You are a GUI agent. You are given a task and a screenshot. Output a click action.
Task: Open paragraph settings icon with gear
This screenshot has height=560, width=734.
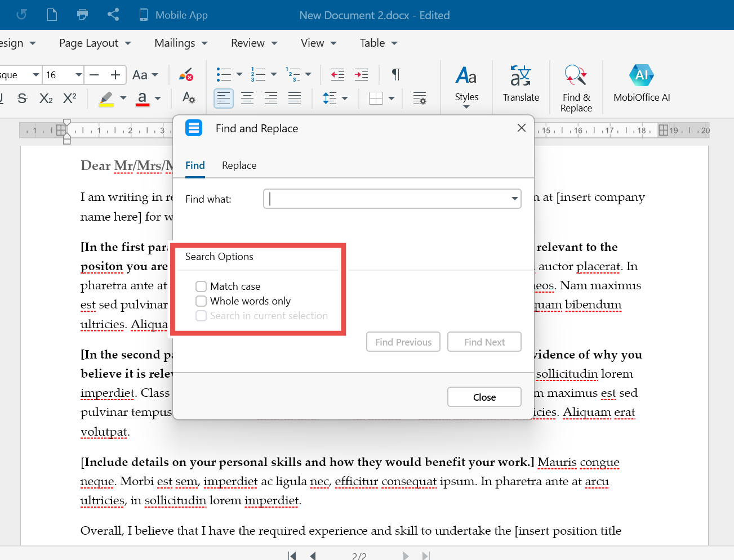point(420,98)
